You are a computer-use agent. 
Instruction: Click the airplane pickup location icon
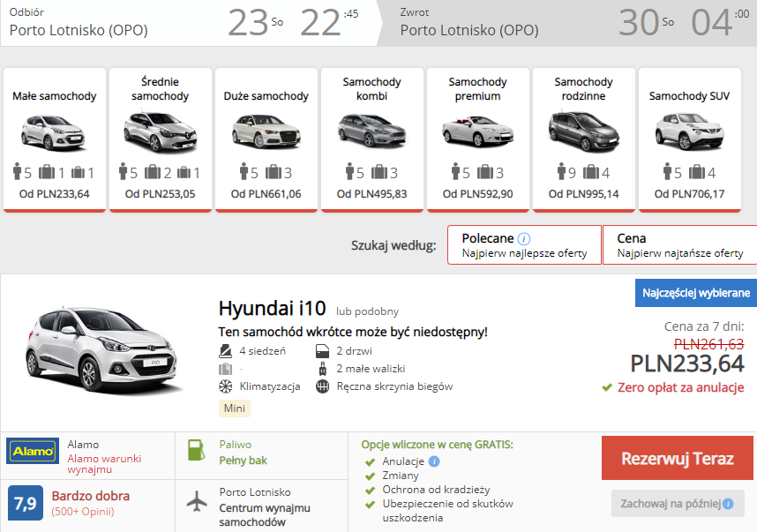[197, 501]
